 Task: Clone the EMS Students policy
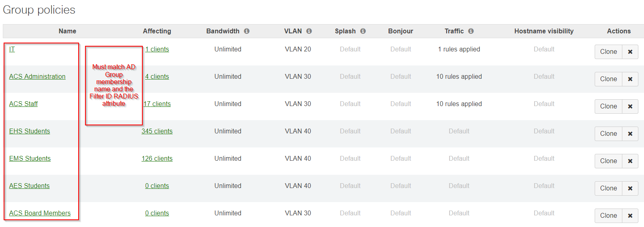[608, 161]
